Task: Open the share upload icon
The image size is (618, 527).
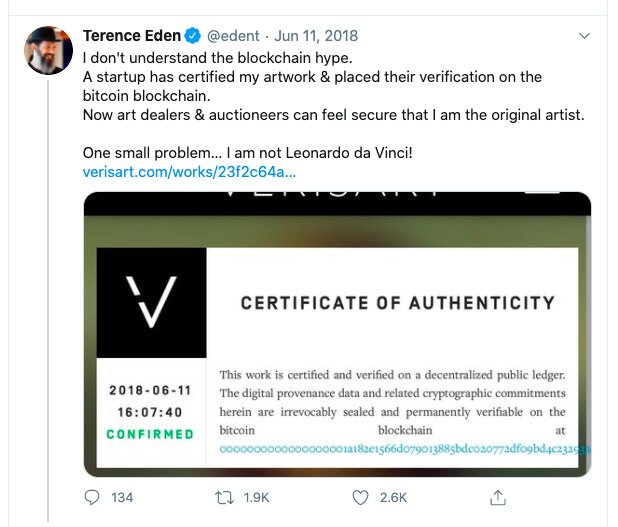Action: pyautogui.click(x=498, y=497)
